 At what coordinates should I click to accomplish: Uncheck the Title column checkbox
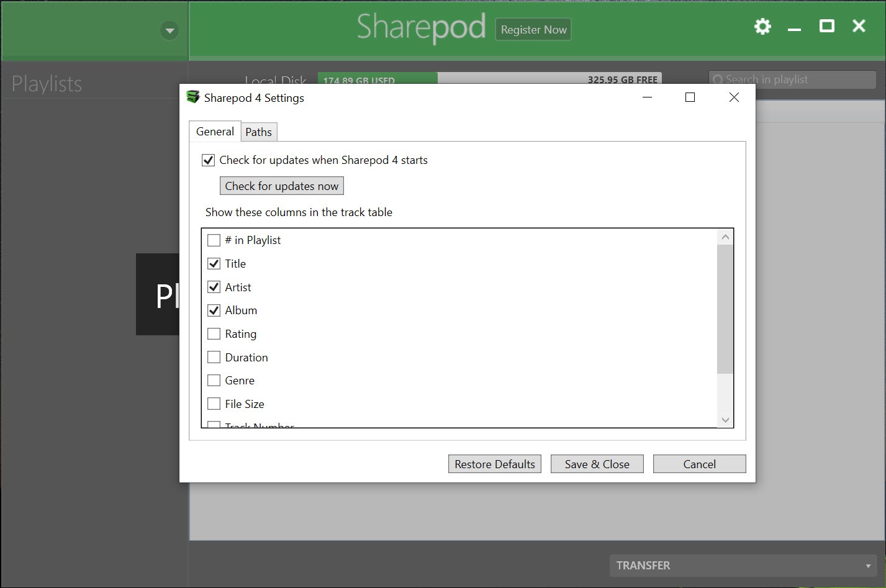coord(214,263)
